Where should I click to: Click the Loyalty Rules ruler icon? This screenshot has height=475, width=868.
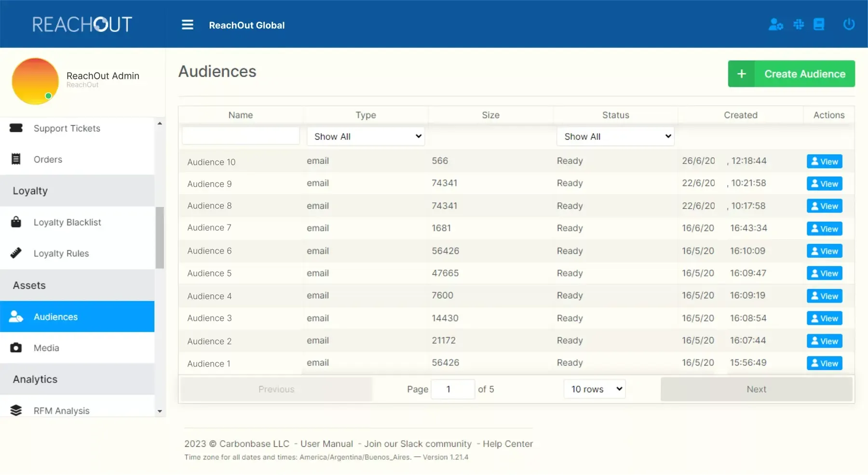(x=16, y=253)
